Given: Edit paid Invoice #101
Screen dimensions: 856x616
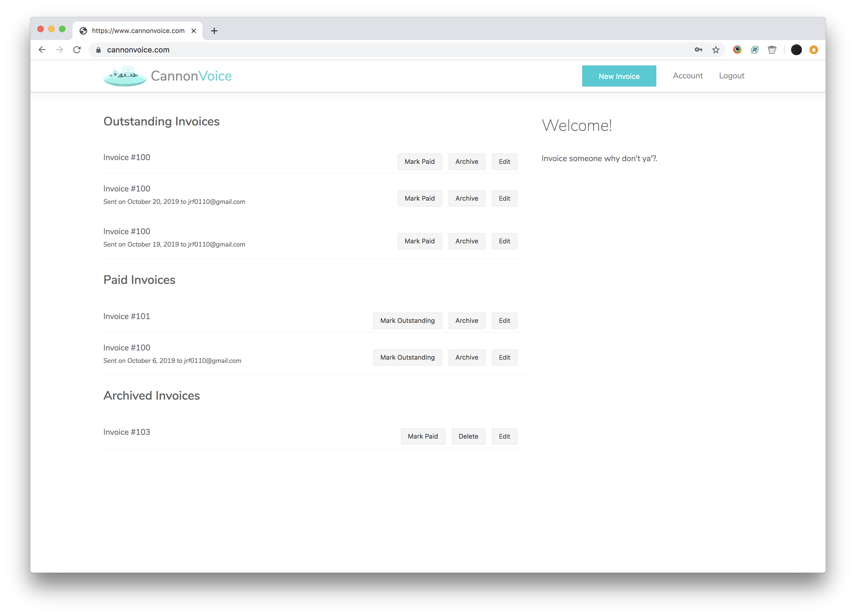Looking at the screenshot, I should coord(504,321).
